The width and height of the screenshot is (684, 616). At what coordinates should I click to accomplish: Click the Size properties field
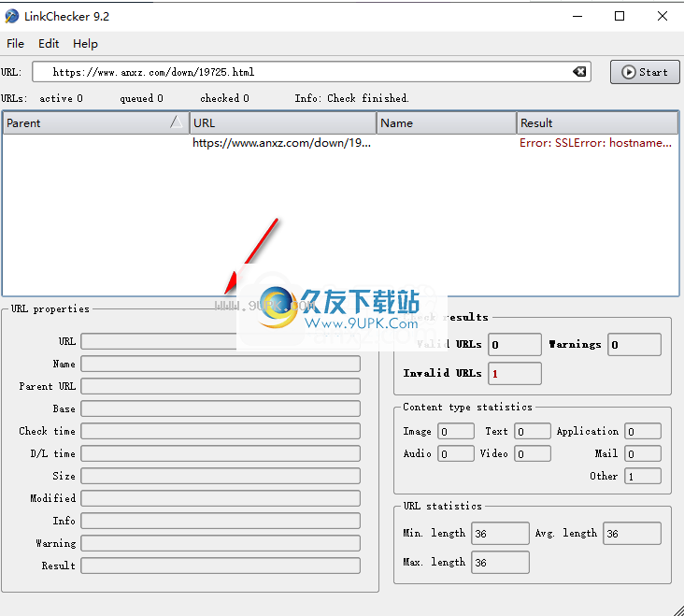point(221,476)
